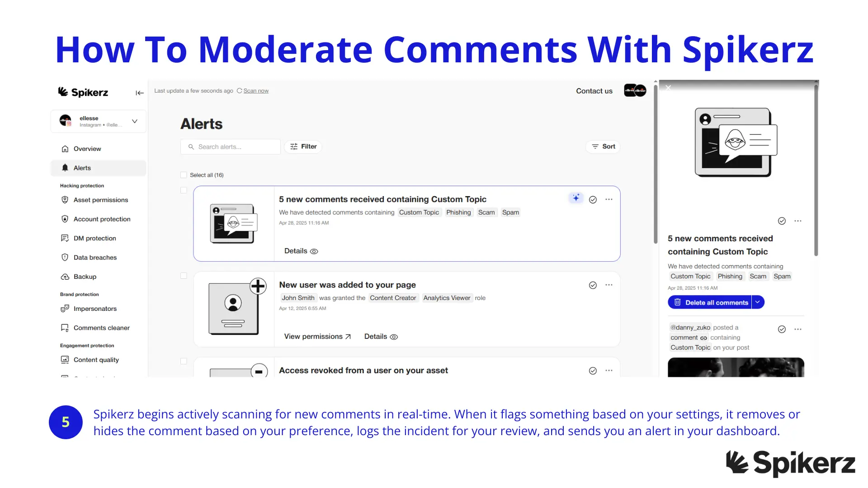Select the Backup cloud icon
The image size is (868, 488).
[x=65, y=277]
